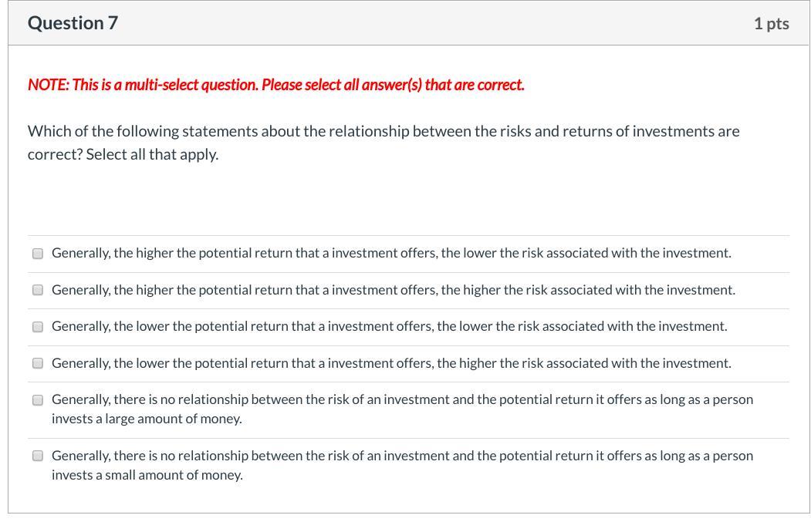The width and height of the screenshot is (811, 532).
Task: Click answer text 'higher return, lower risk' statement
Action: [x=391, y=253]
